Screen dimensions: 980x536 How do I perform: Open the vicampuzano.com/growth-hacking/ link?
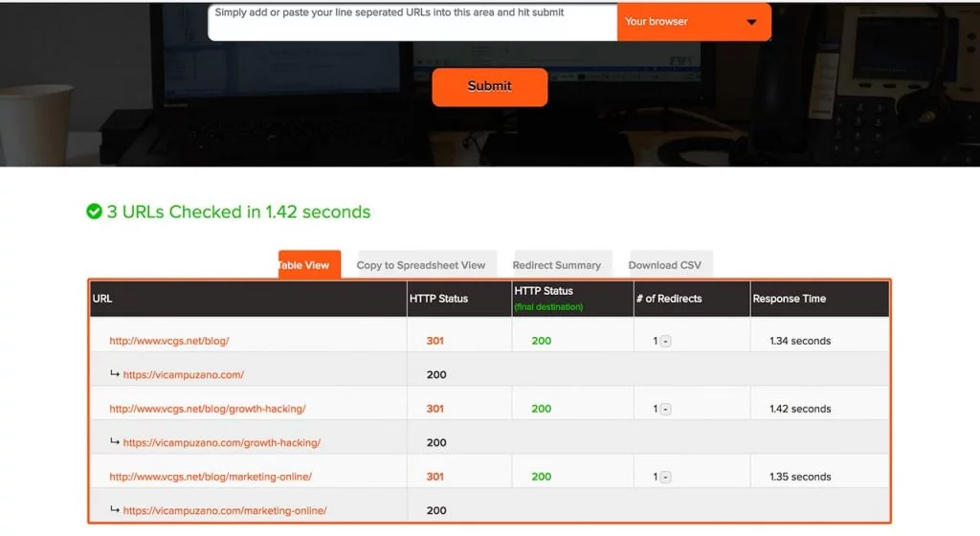click(221, 443)
